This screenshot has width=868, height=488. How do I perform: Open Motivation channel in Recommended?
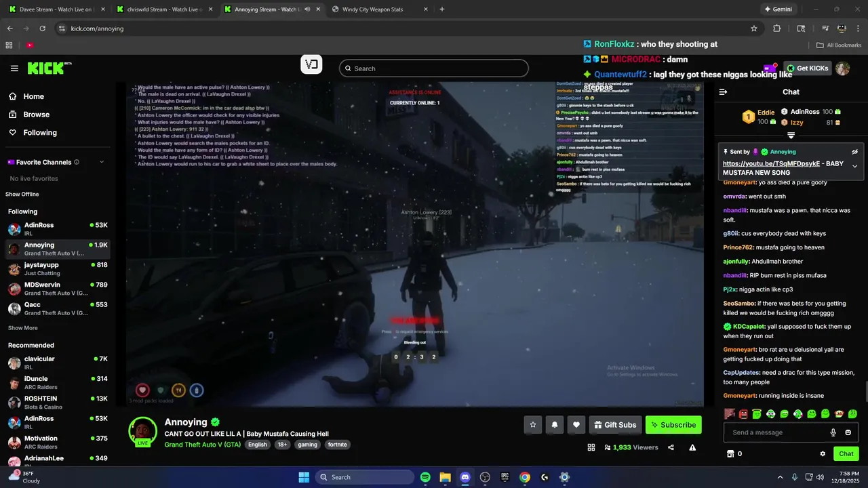click(x=58, y=443)
